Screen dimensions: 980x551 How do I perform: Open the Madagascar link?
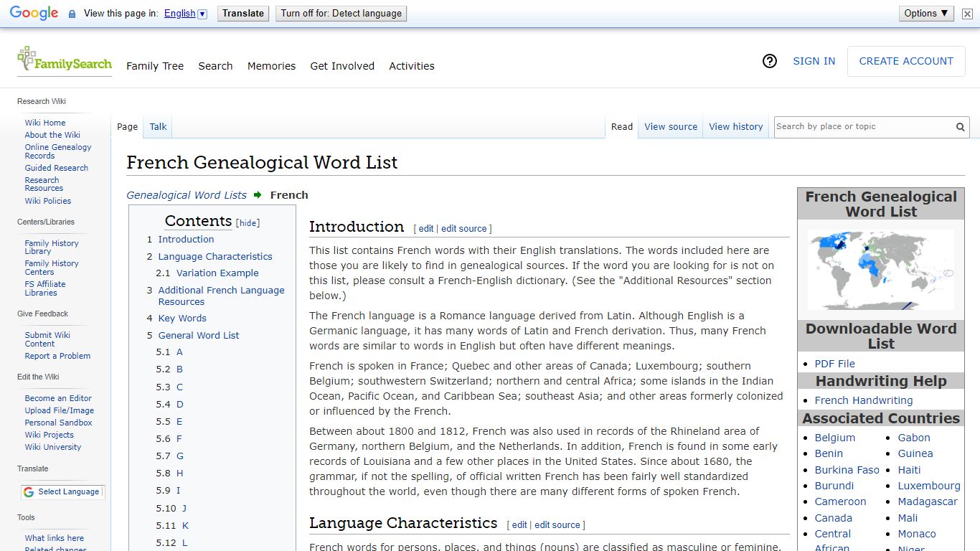[928, 501]
